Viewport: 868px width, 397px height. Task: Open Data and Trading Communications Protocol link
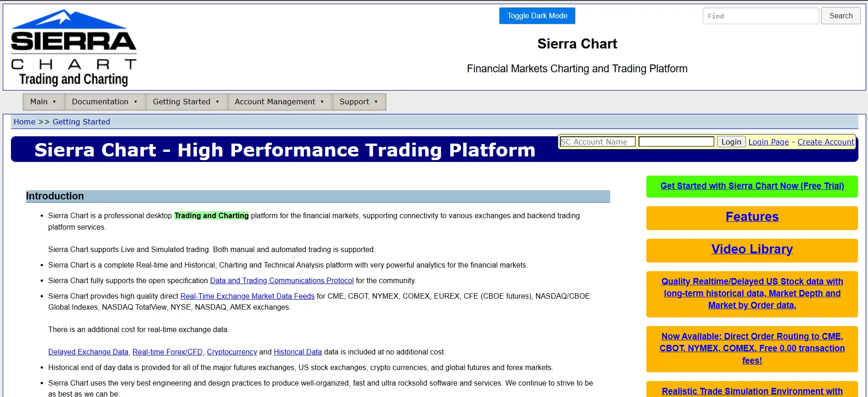(x=282, y=280)
